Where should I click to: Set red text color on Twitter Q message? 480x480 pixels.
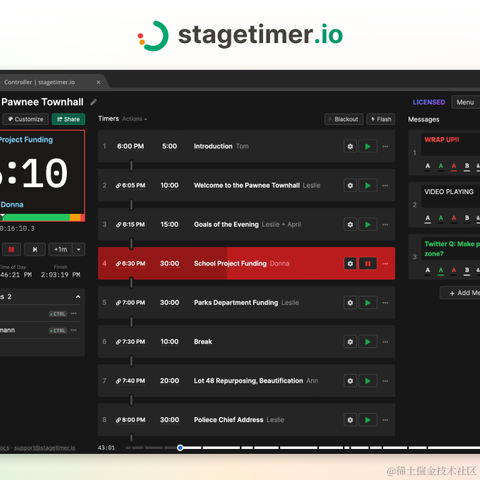(454, 270)
